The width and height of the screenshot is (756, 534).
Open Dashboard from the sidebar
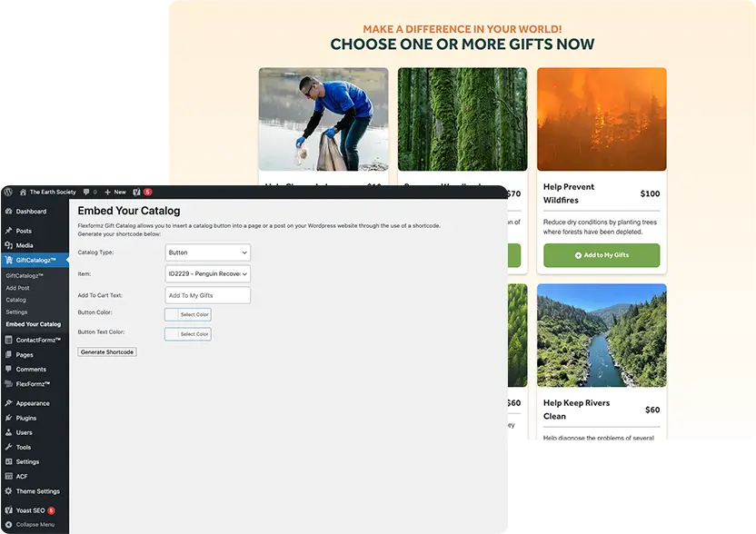(30, 212)
